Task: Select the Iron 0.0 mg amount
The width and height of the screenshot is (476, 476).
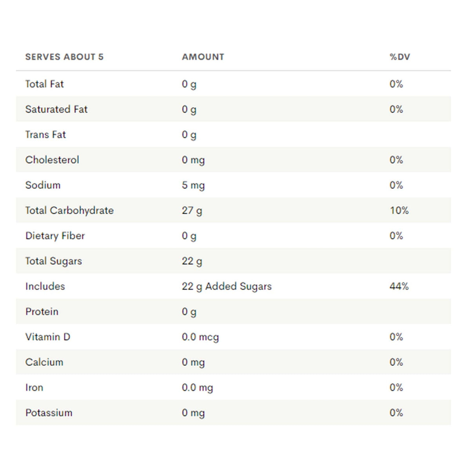Action: point(197,387)
